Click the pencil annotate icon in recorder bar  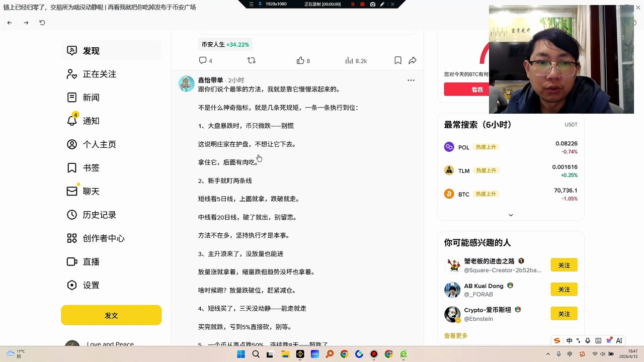pos(382,4)
